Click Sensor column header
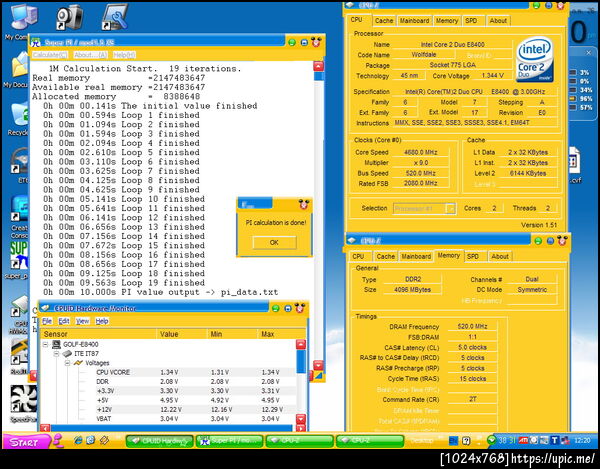The height and width of the screenshot is (469, 600). click(98, 334)
